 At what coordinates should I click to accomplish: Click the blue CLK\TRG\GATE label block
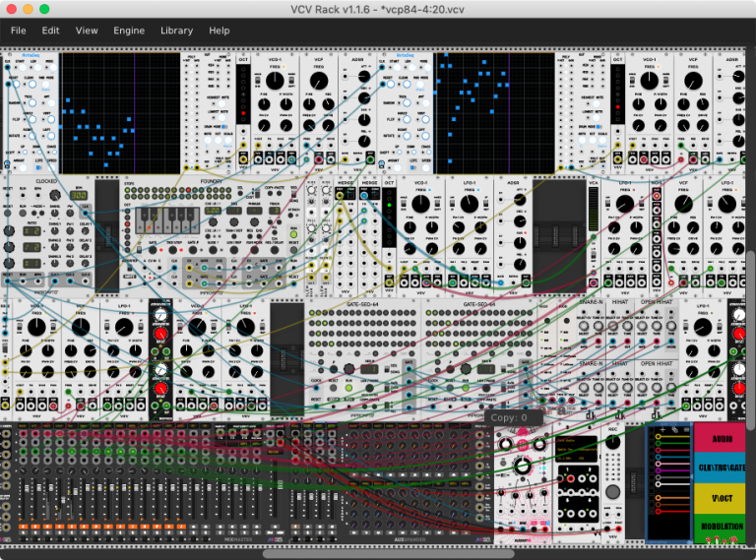[x=722, y=467]
